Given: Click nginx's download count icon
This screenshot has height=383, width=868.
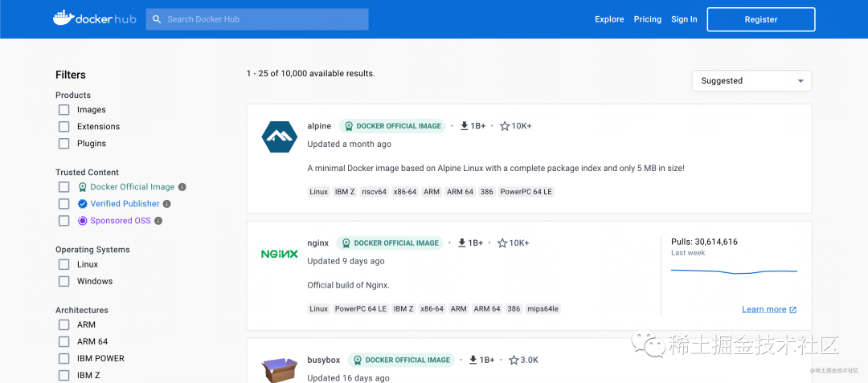Looking at the screenshot, I should pos(462,243).
